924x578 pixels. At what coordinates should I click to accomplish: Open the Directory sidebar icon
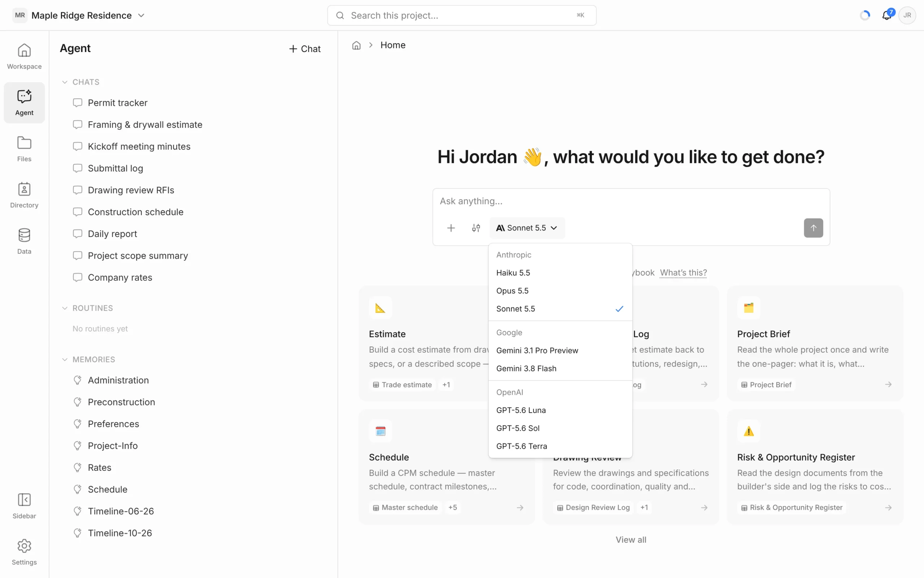(x=24, y=195)
